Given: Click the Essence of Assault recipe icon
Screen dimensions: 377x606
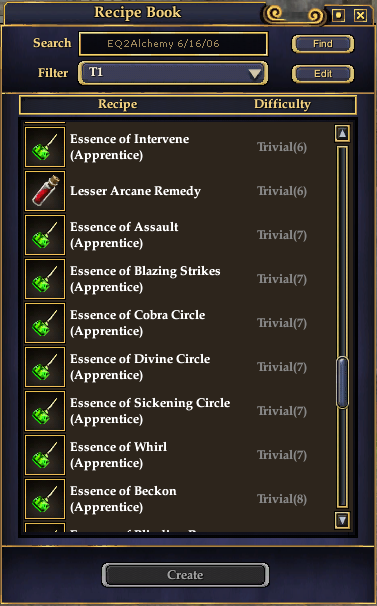Looking at the screenshot, I should [x=45, y=235].
